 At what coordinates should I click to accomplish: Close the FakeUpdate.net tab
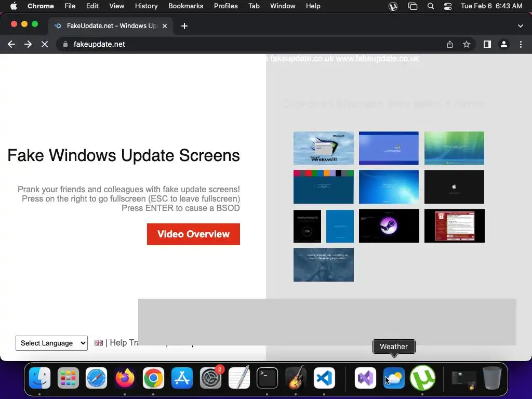point(165,26)
